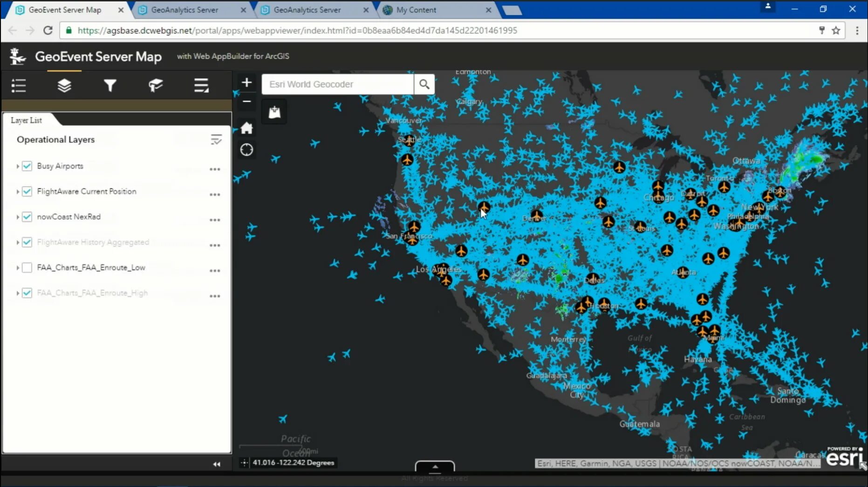
Task: Zoom out on the map
Action: coord(246,101)
